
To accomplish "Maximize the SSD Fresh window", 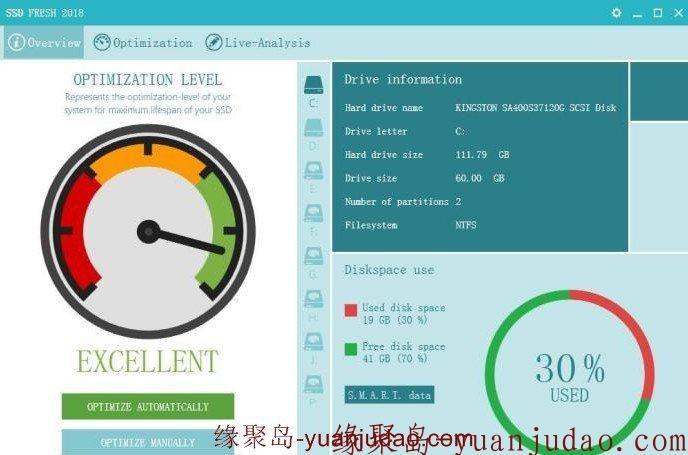I will pos(657,13).
